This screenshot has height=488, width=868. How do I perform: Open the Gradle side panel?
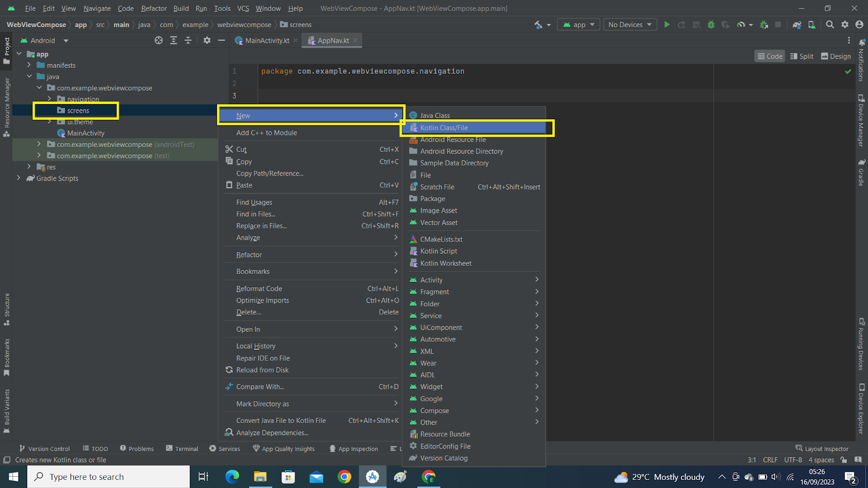pyautogui.click(x=861, y=172)
